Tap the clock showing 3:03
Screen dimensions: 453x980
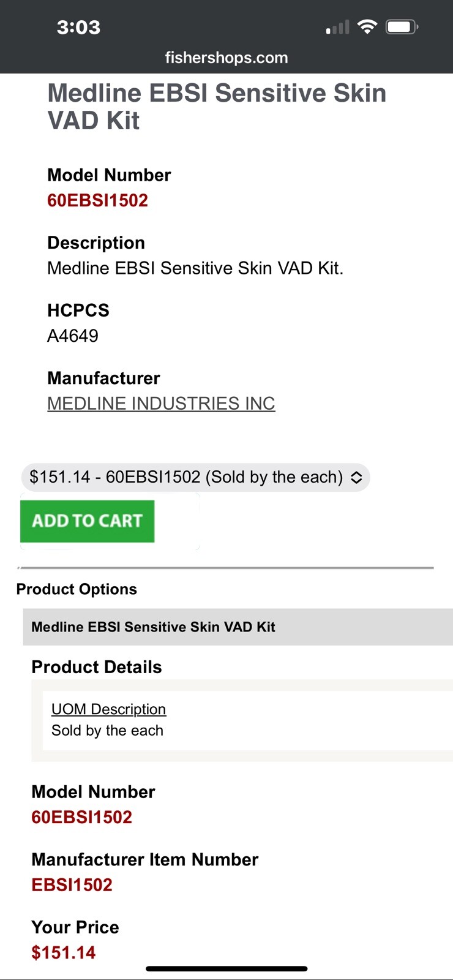78,27
